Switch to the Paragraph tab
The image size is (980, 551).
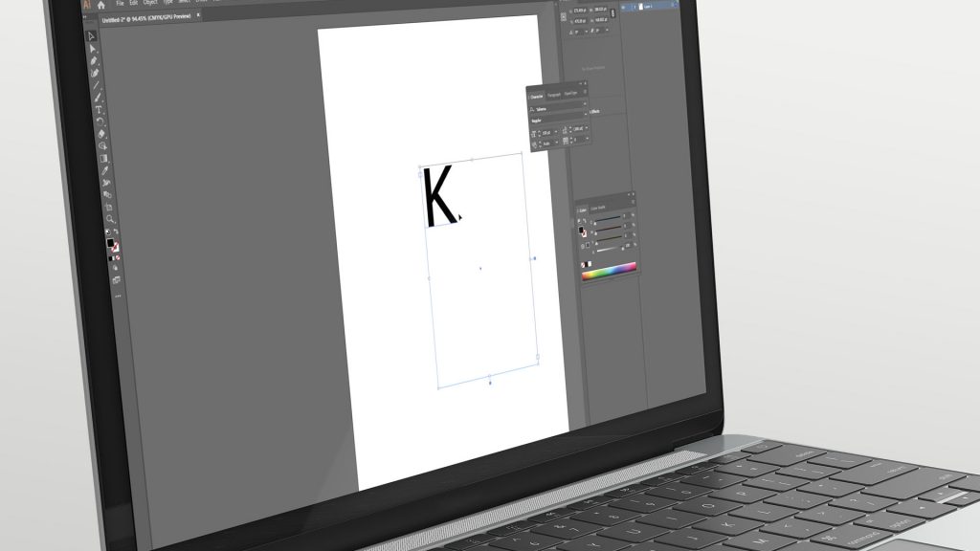pos(553,94)
